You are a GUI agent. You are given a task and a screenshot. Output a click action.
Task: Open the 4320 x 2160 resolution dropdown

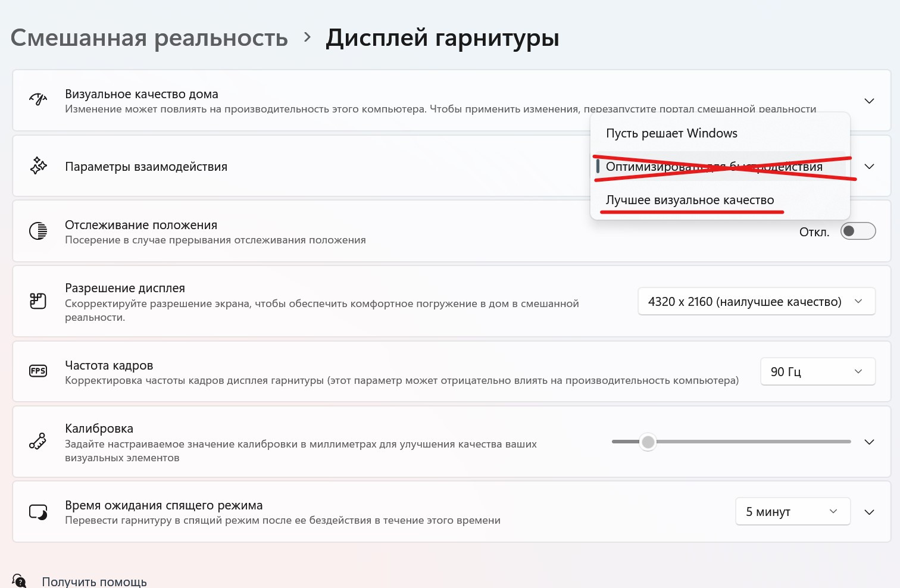(757, 301)
